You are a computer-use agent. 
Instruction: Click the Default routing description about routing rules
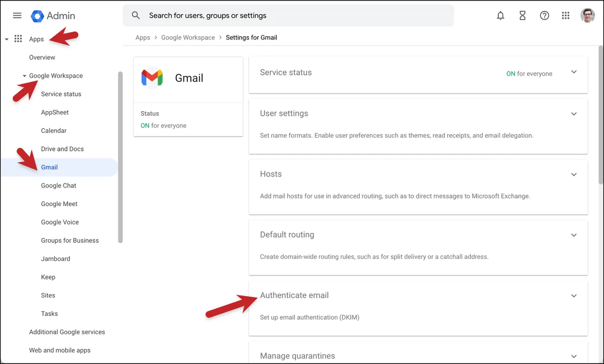click(374, 257)
